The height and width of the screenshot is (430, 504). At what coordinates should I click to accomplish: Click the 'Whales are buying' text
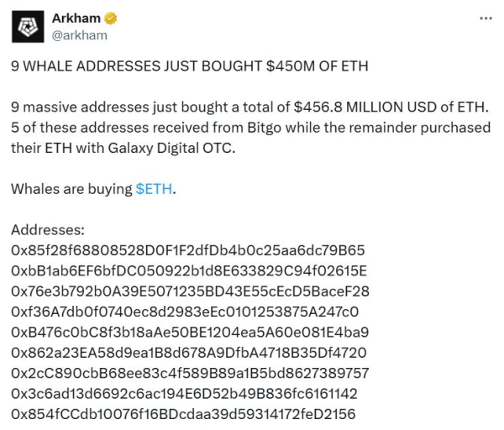[x=71, y=189]
